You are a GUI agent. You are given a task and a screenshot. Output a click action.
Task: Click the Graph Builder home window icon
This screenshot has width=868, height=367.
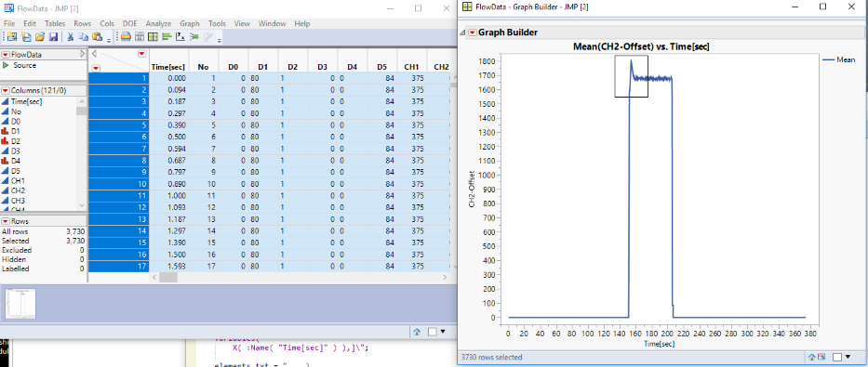point(811,357)
